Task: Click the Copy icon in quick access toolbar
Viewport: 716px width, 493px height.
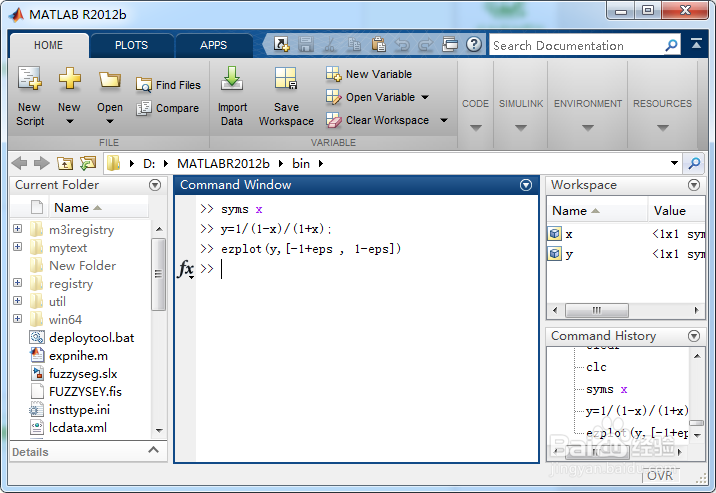Action: point(354,45)
